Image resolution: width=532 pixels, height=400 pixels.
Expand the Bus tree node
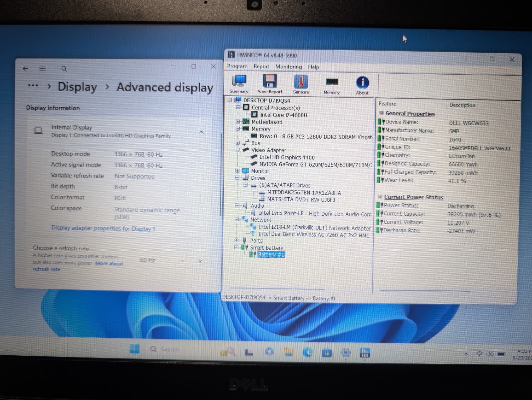point(238,143)
